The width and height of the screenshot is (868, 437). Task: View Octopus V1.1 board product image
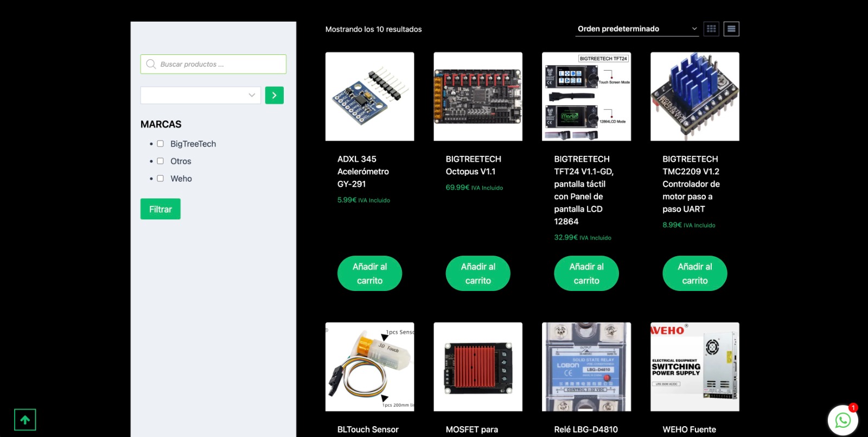click(x=478, y=97)
